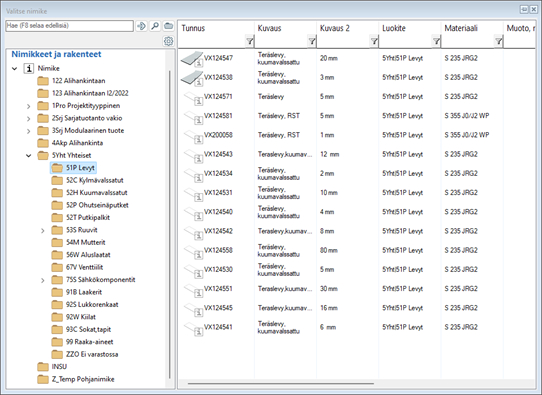
Task: Open the 67V Venttiilit folder
Action: tap(77, 267)
